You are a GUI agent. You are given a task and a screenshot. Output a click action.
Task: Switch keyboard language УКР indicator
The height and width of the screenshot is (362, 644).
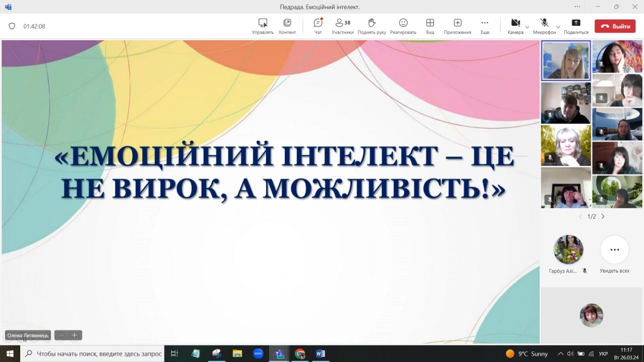tap(603, 353)
